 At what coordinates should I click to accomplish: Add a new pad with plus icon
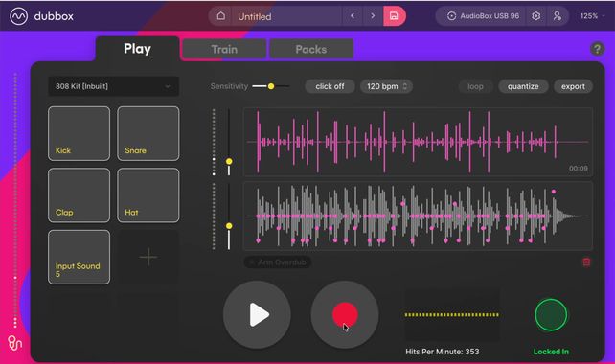(x=148, y=257)
